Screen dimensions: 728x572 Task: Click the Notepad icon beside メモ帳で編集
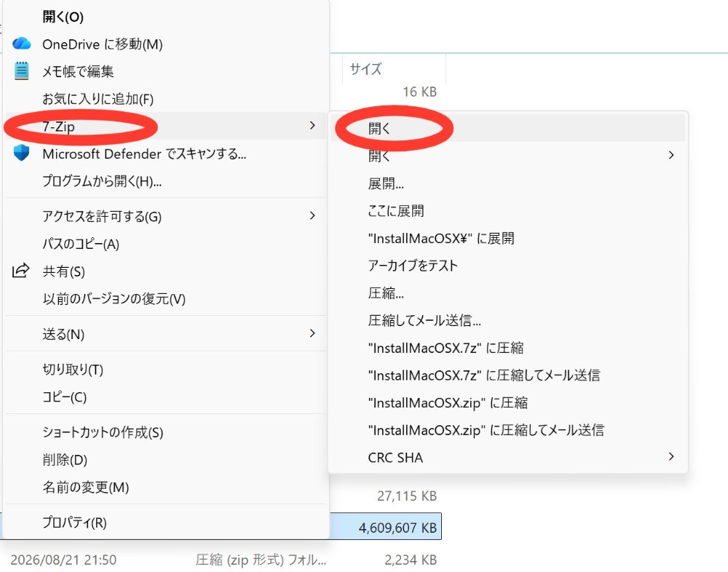click(x=21, y=71)
